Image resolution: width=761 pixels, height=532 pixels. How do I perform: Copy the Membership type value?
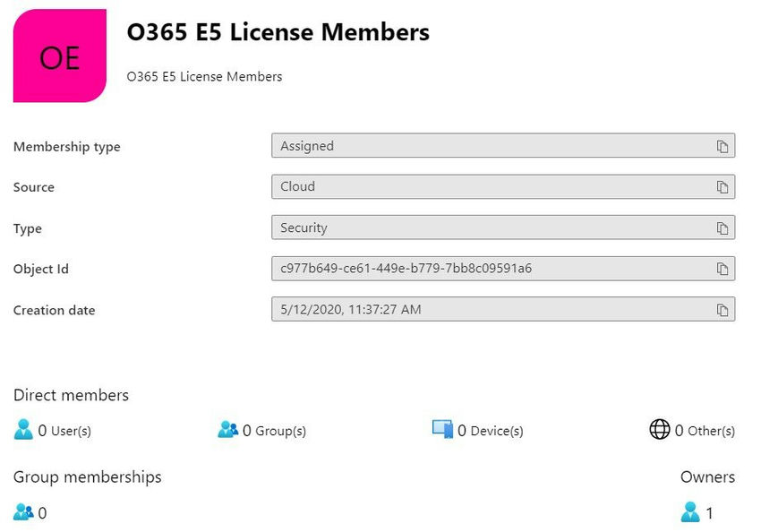coord(722,146)
